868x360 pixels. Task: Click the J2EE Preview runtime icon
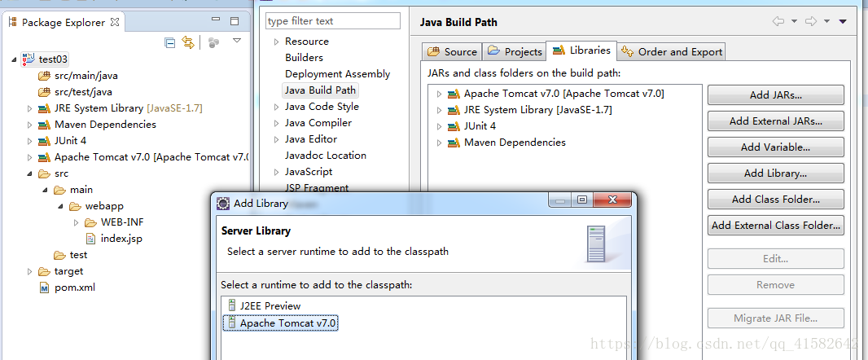tap(232, 306)
